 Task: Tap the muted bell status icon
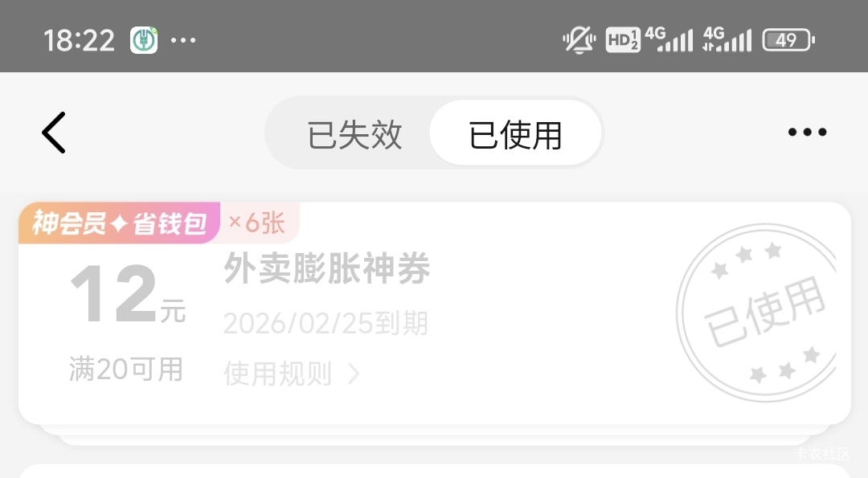[579, 40]
